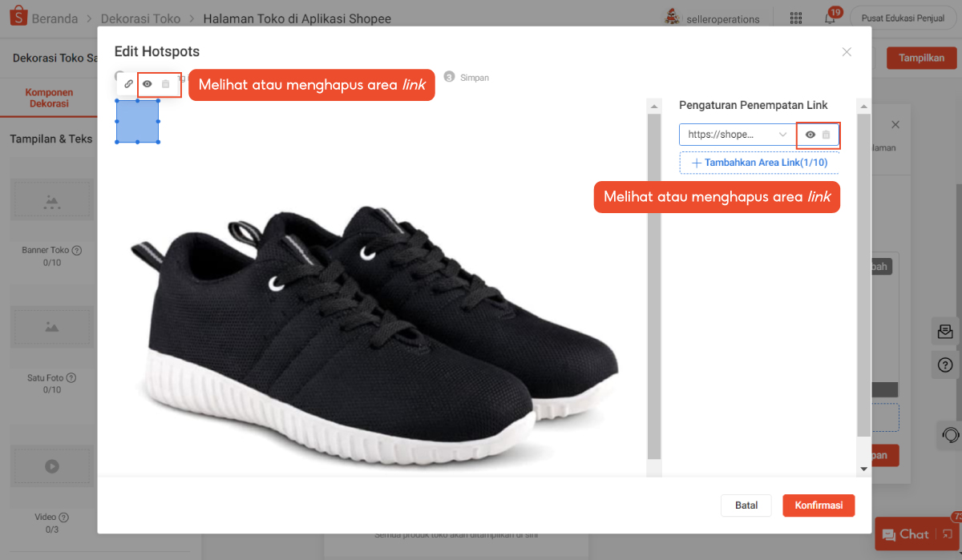
Task: Close the Edit Hotspots dialog
Action: pos(847,52)
